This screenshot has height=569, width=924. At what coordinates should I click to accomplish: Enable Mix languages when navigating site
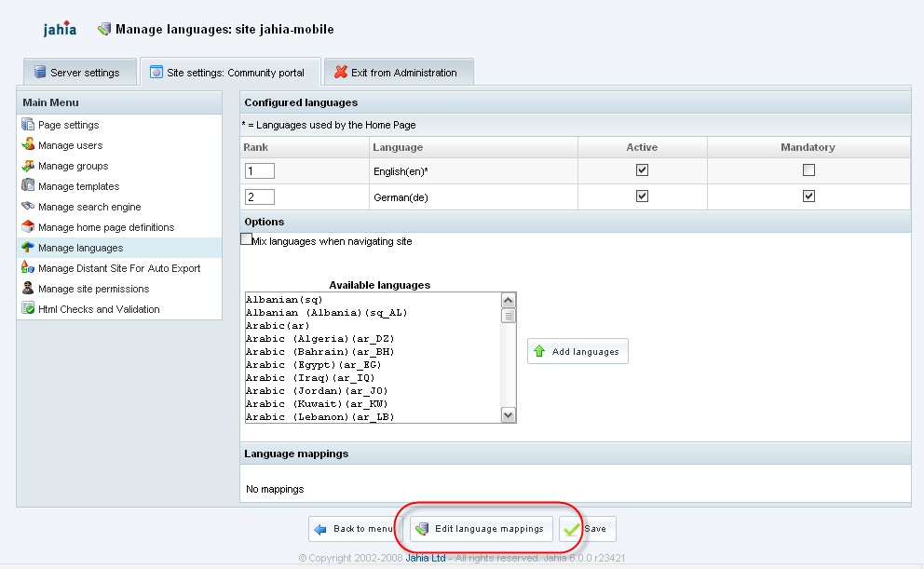pos(246,239)
